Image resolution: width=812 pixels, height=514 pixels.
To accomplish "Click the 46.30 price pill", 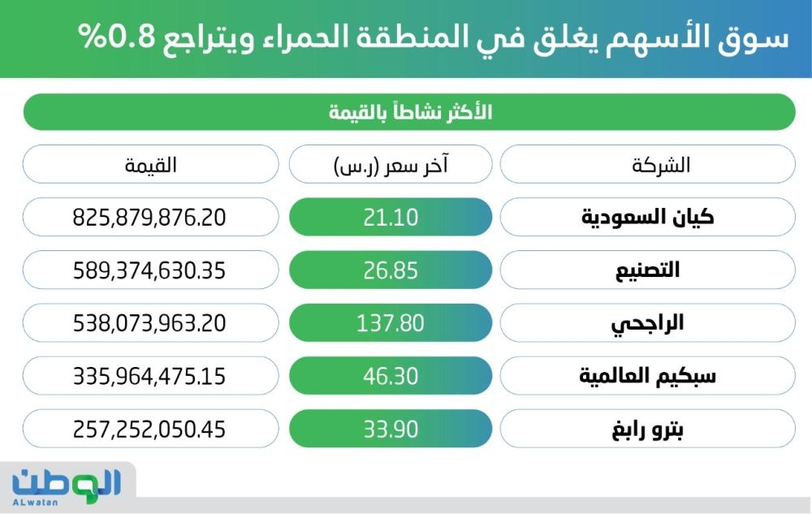I will [x=391, y=375].
